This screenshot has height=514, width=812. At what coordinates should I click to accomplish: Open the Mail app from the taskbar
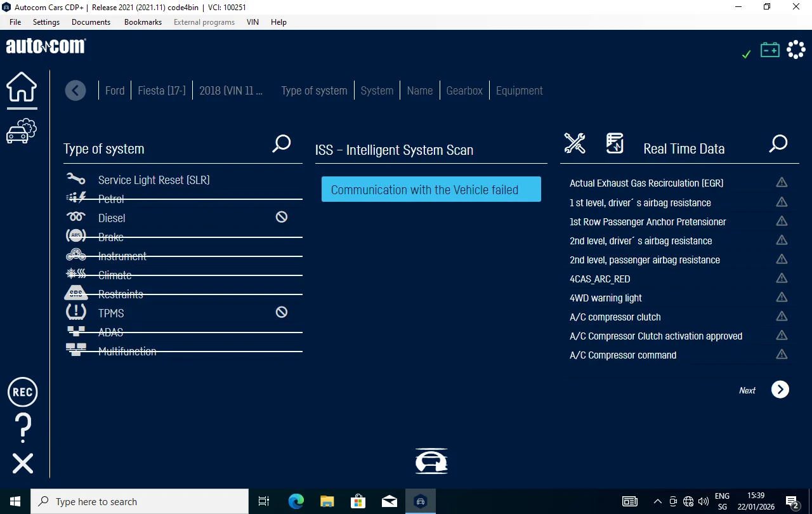click(390, 501)
